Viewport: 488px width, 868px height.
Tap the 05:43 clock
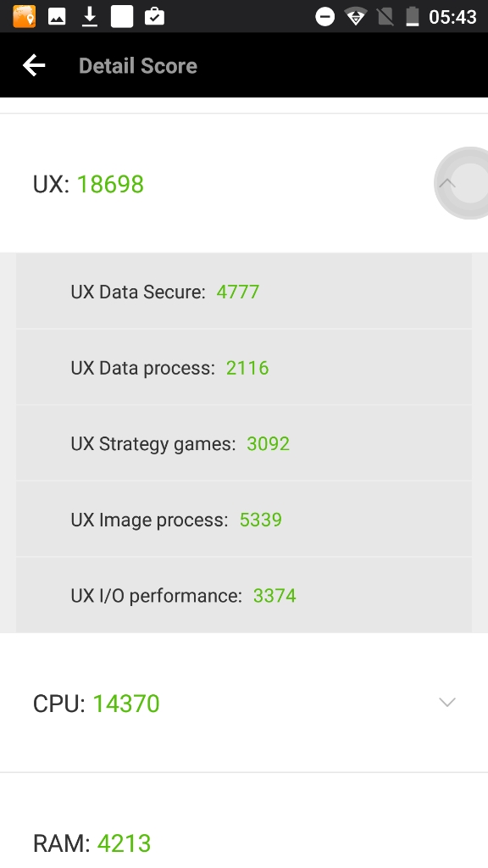(x=452, y=17)
